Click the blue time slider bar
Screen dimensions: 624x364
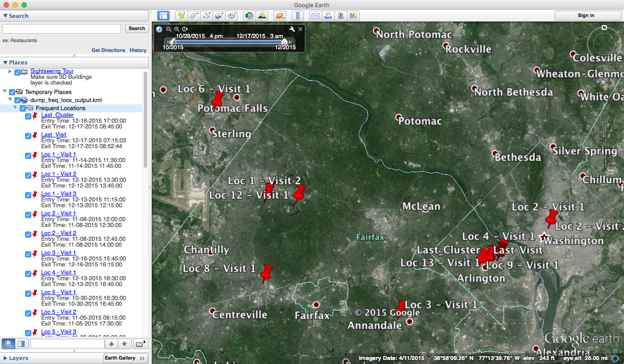[228, 42]
